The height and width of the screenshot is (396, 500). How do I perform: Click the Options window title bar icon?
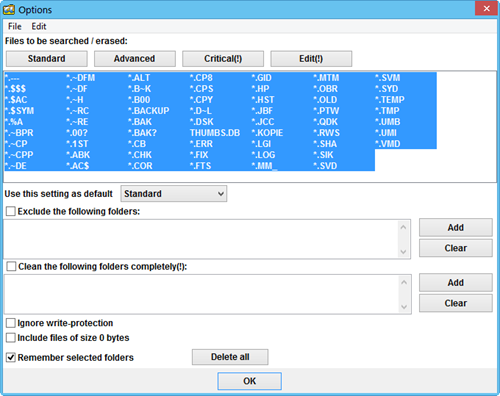click(9, 10)
